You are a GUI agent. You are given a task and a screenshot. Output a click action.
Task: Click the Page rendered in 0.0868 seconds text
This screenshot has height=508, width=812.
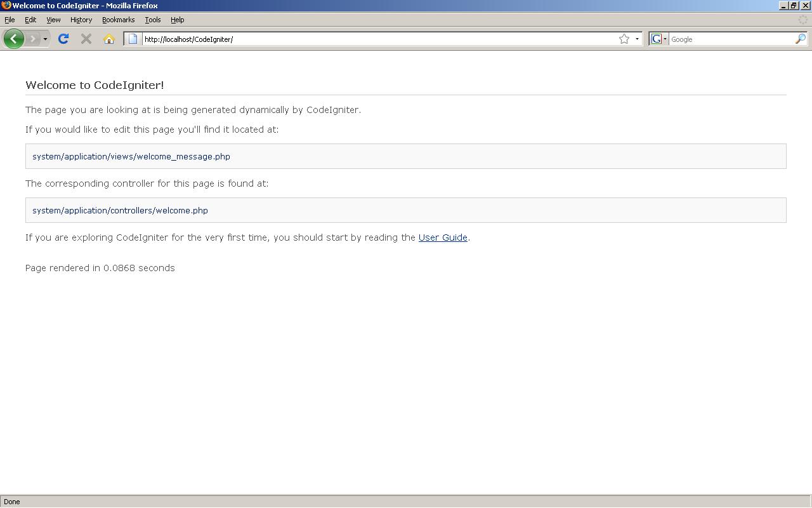[x=100, y=268]
